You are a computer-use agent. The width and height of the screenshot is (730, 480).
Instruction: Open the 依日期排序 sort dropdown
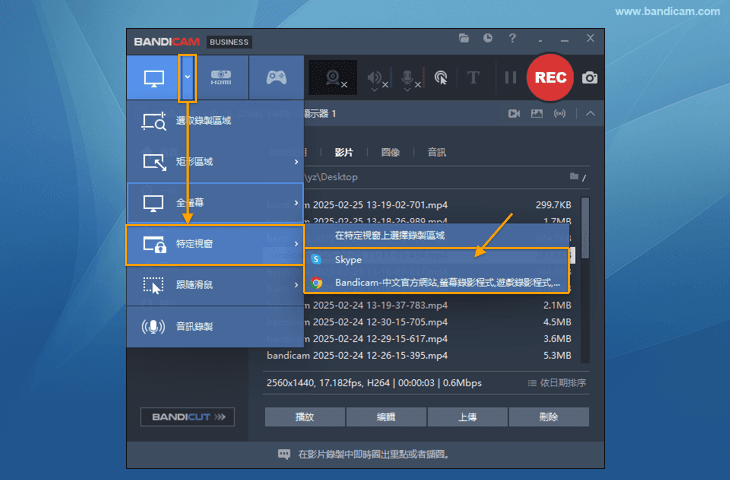(557, 383)
